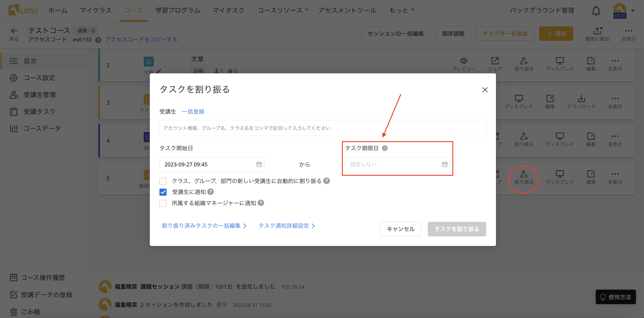
Task: Click the ダウンロード icon on row 3
Action: click(581, 99)
